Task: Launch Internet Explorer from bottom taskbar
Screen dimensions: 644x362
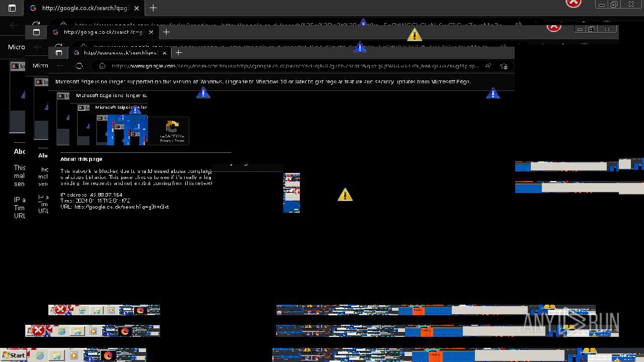Action: pyautogui.click(x=40, y=355)
